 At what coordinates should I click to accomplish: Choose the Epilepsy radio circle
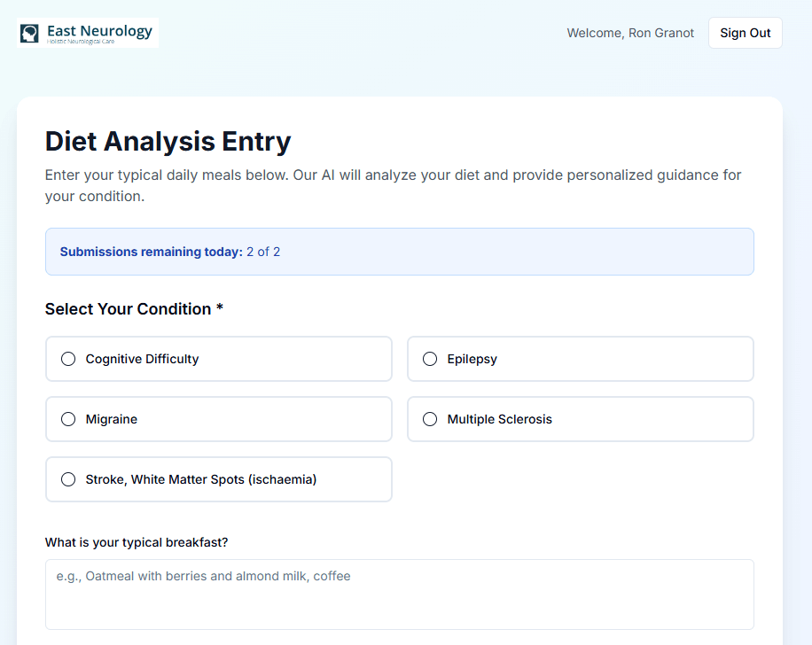pos(430,359)
